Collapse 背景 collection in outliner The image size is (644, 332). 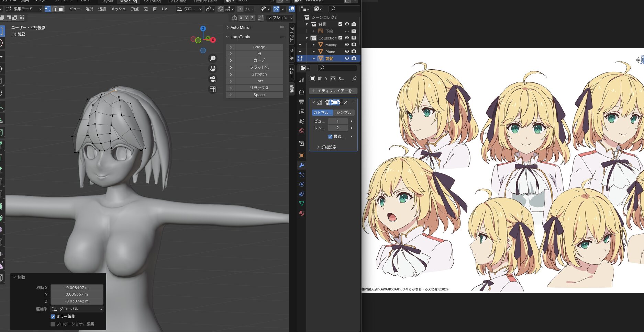[x=307, y=24]
